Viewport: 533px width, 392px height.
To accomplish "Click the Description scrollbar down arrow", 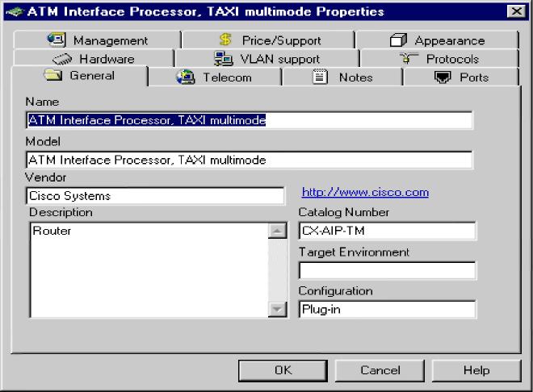I will pos(277,309).
